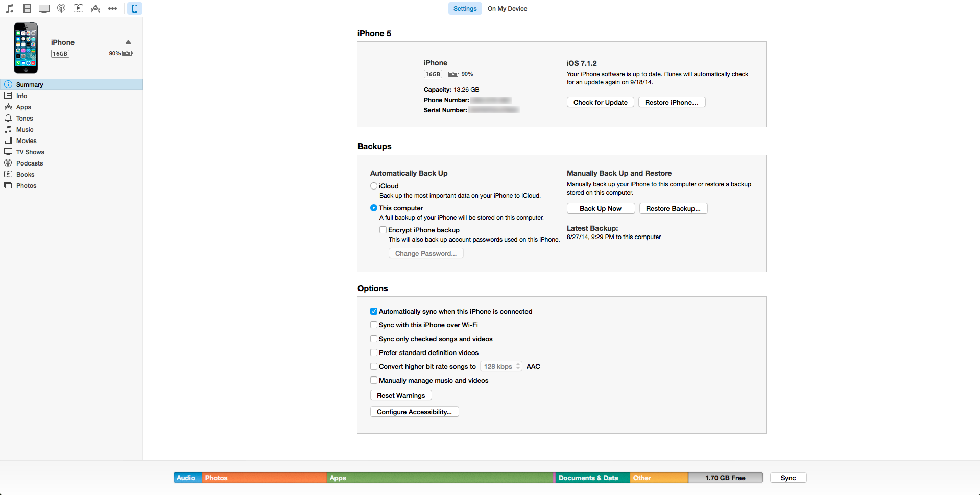
Task: Click the Tones bell icon in sidebar
Action: click(8, 118)
